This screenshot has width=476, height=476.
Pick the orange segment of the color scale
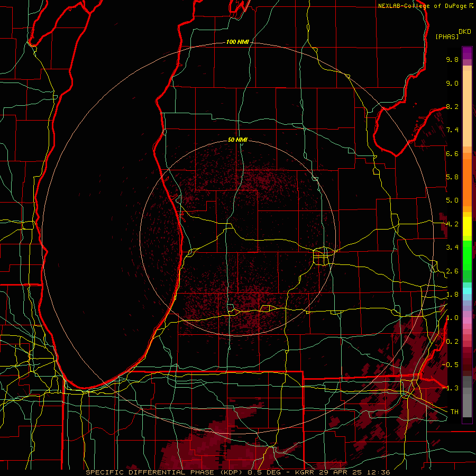click(467, 182)
